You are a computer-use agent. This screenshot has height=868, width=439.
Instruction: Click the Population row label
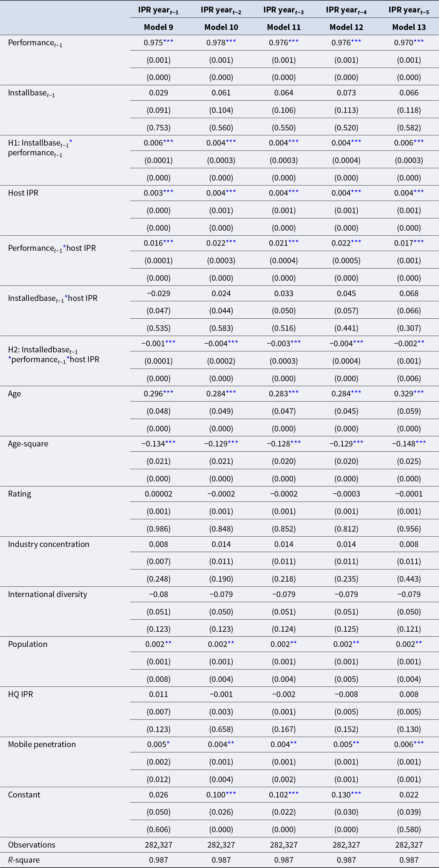(x=28, y=644)
